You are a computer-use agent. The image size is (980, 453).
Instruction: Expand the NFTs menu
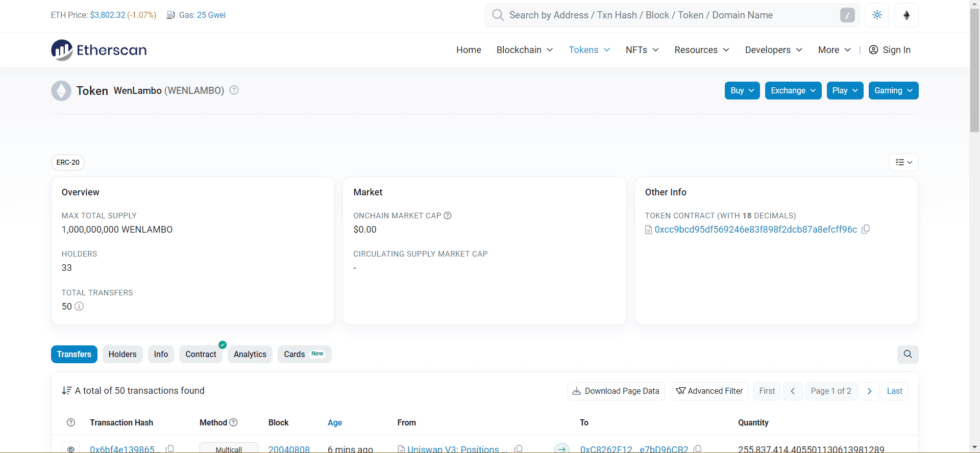click(x=642, y=50)
